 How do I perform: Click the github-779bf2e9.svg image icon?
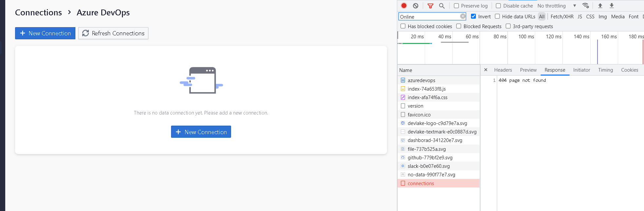pos(403,157)
